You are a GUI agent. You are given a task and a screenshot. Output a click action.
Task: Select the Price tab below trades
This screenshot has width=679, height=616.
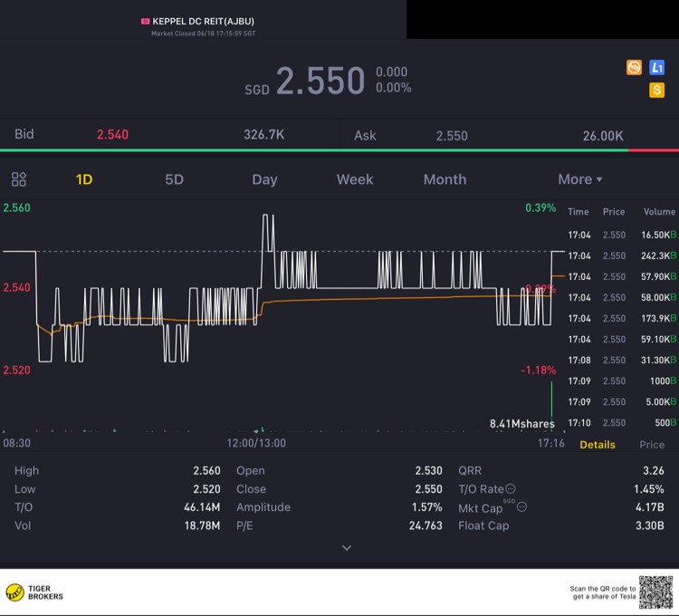(652, 445)
